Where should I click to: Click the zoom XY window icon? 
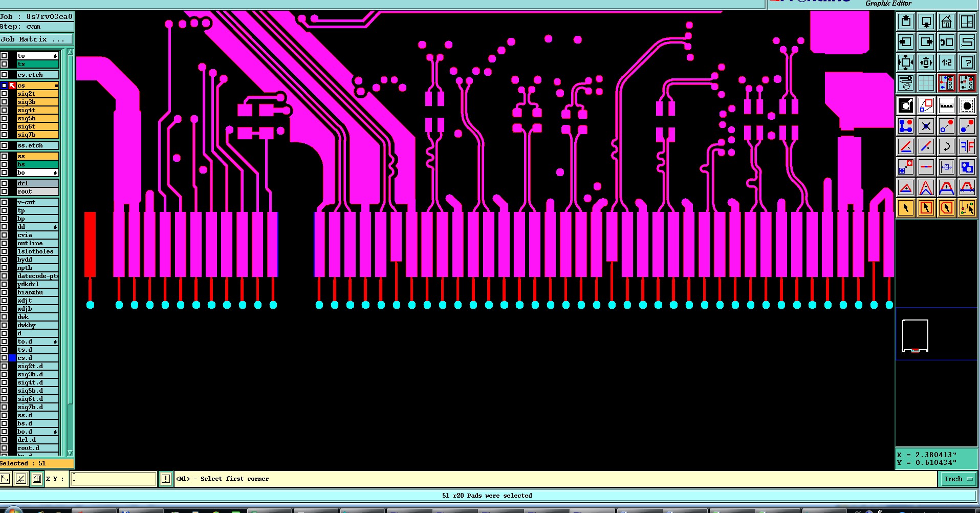967,22
